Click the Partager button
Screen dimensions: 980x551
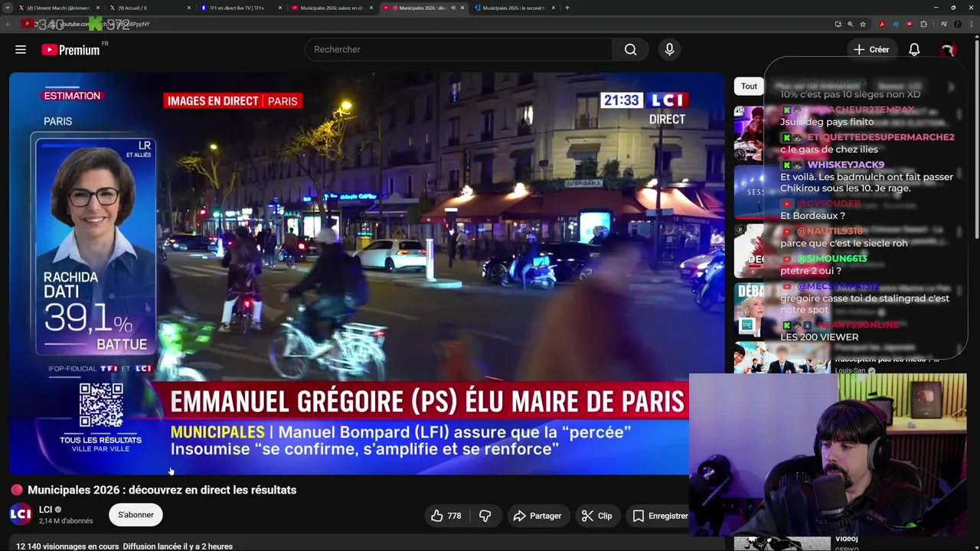pyautogui.click(x=537, y=516)
